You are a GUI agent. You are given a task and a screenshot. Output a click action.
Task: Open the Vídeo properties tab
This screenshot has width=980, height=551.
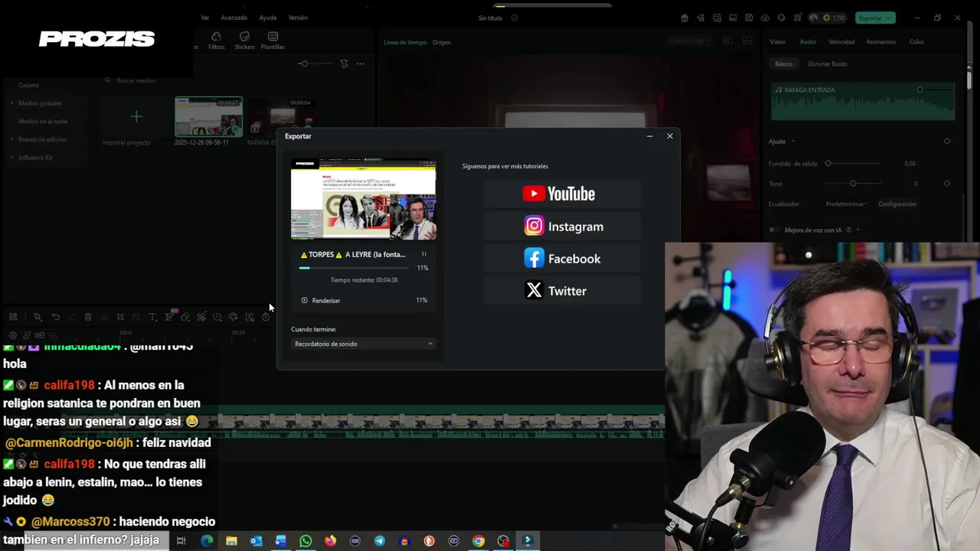click(x=777, y=42)
